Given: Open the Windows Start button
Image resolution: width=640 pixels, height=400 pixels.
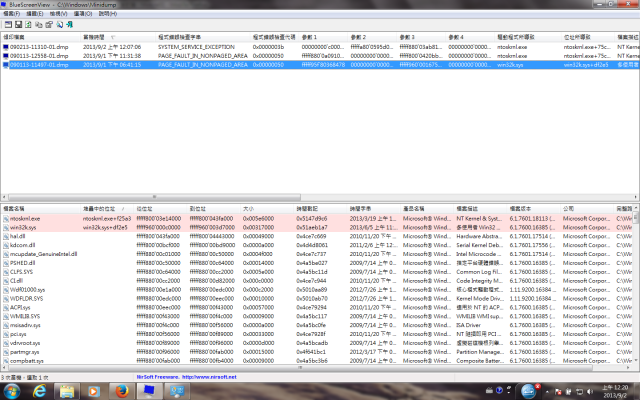Looking at the screenshot, I should (x=11, y=391).
